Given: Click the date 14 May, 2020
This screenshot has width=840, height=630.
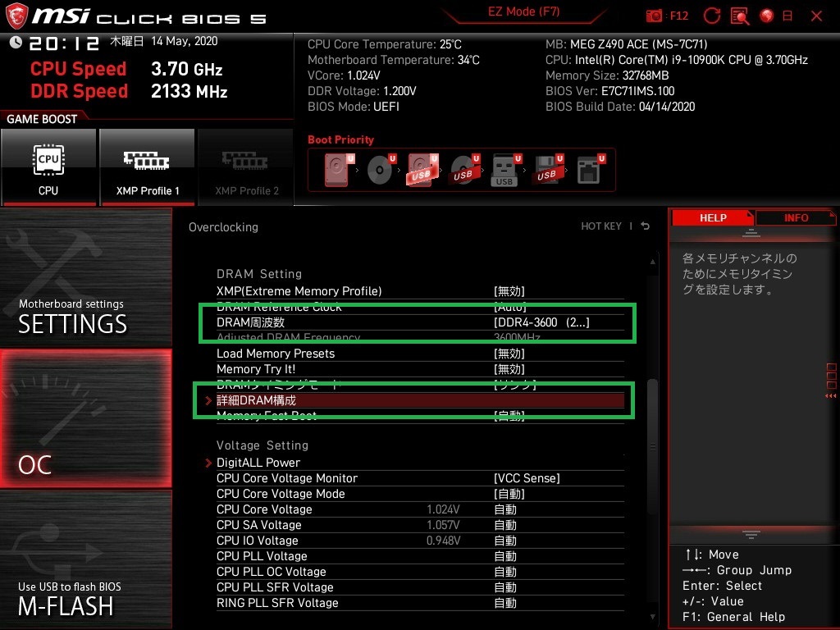Looking at the screenshot, I should tap(185, 41).
